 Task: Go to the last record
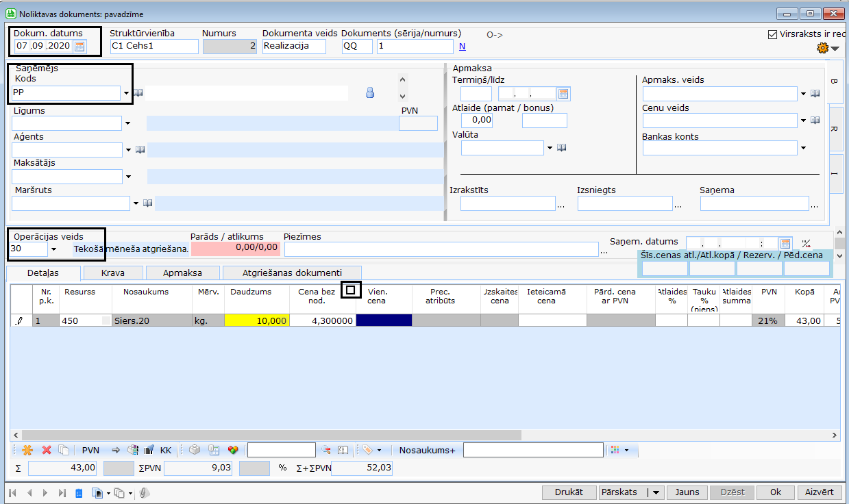tap(62, 492)
